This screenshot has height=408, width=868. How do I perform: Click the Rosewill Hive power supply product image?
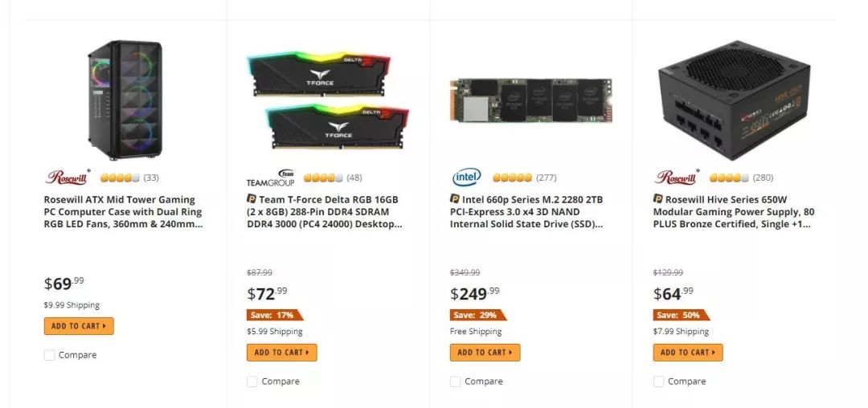(x=734, y=100)
